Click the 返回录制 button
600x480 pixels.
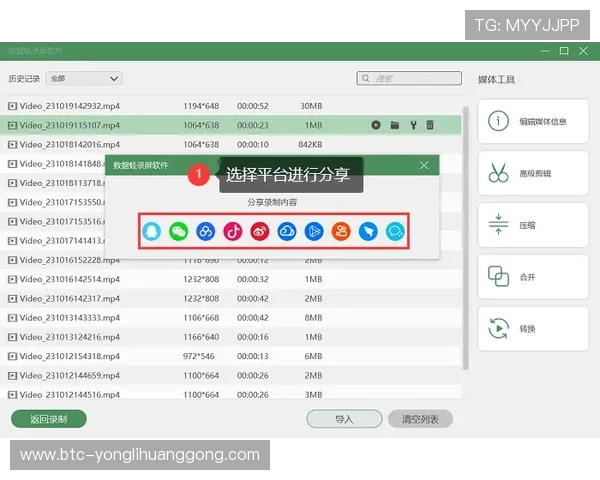[x=48, y=419]
